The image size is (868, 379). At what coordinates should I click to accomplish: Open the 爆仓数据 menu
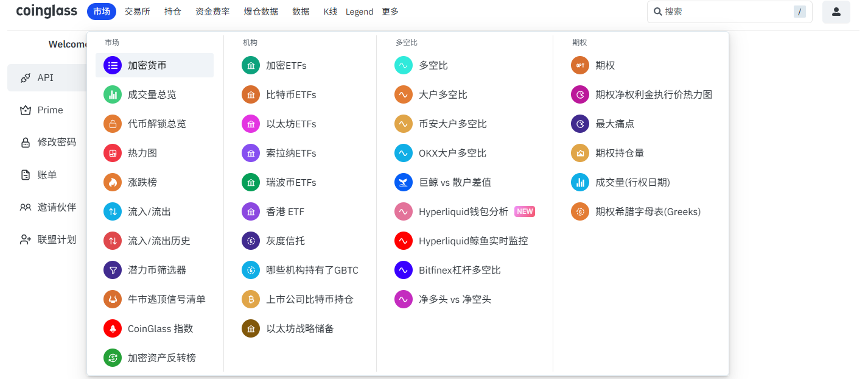pos(261,12)
